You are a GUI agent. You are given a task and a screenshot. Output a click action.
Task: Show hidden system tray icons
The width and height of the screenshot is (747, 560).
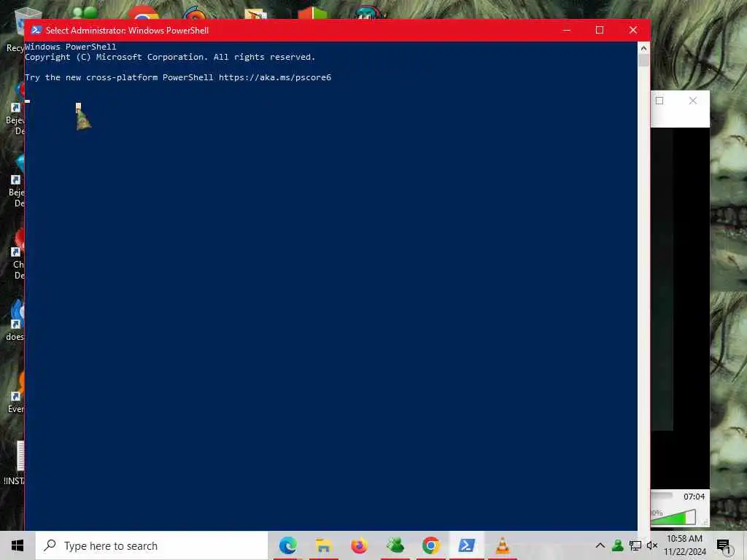click(600, 545)
